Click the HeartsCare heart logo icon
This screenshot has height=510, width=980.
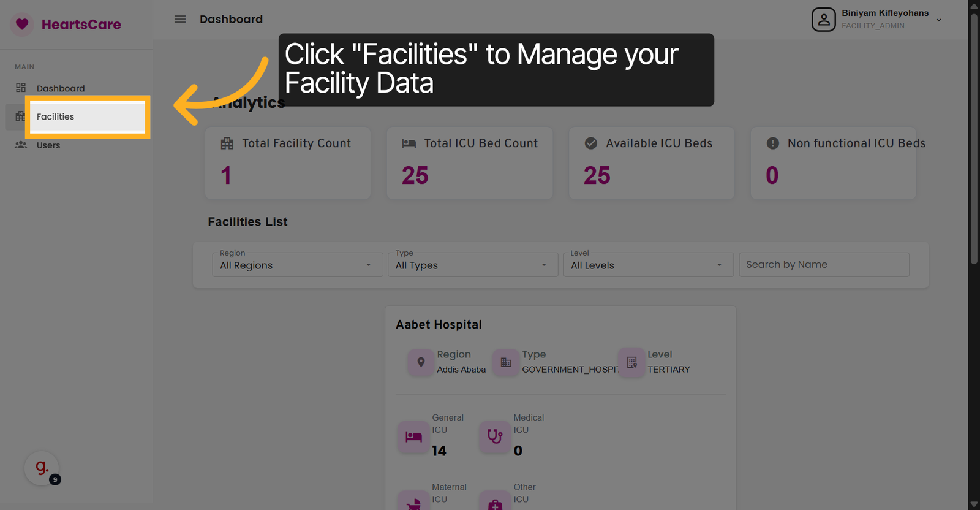pyautogui.click(x=22, y=25)
